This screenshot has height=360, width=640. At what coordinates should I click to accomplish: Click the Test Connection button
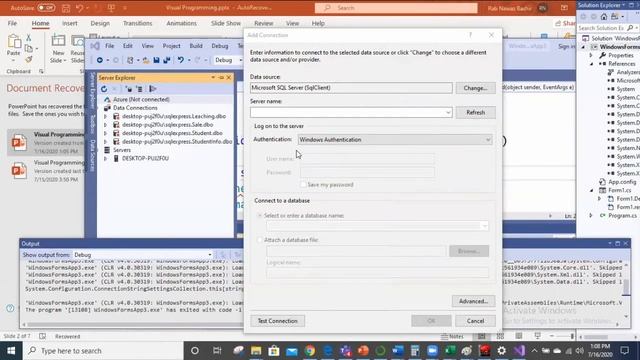click(x=278, y=321)
